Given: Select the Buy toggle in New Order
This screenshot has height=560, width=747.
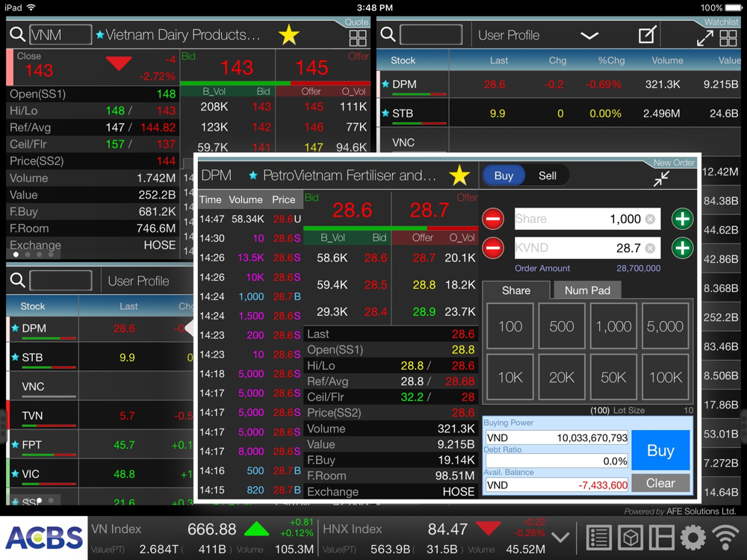Looking at the screenshot, I should pos(503,175).
